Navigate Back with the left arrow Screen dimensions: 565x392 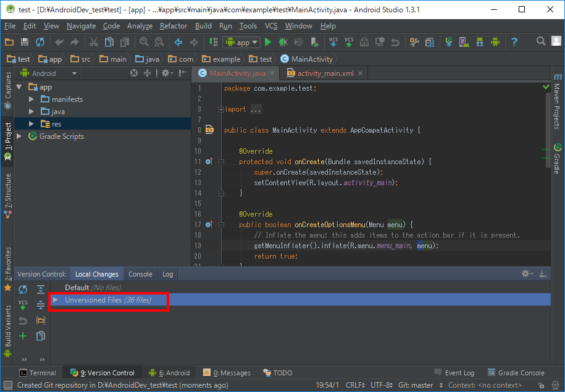click(178, 42)
